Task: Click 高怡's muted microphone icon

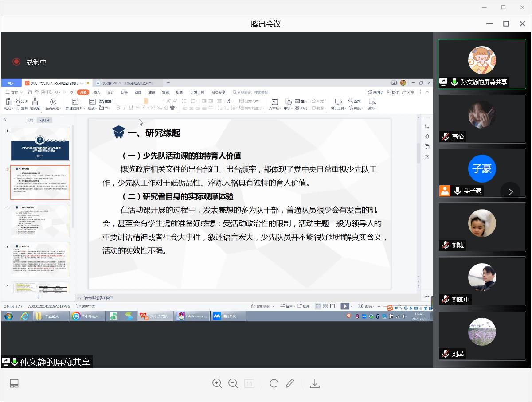Action: [445, 137]
